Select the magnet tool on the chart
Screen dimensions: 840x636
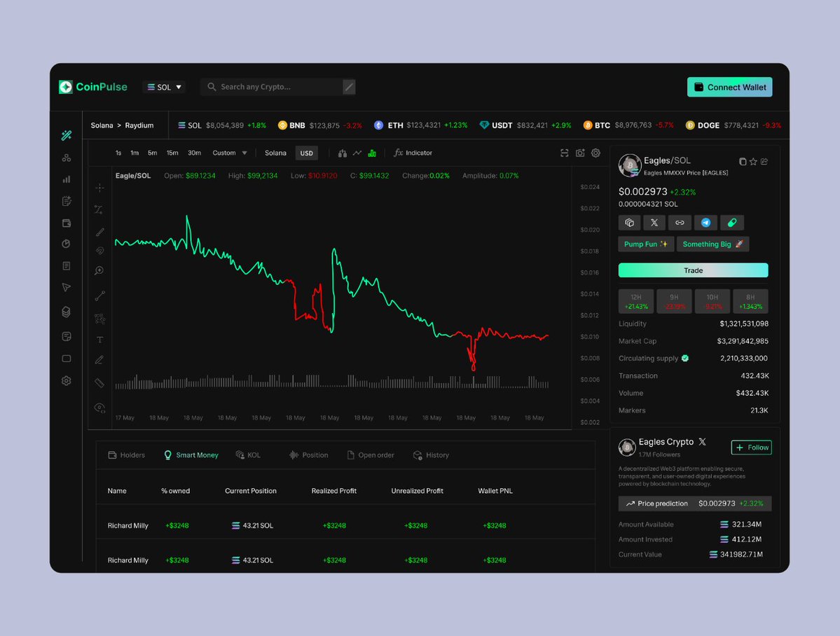pos(99,251)
